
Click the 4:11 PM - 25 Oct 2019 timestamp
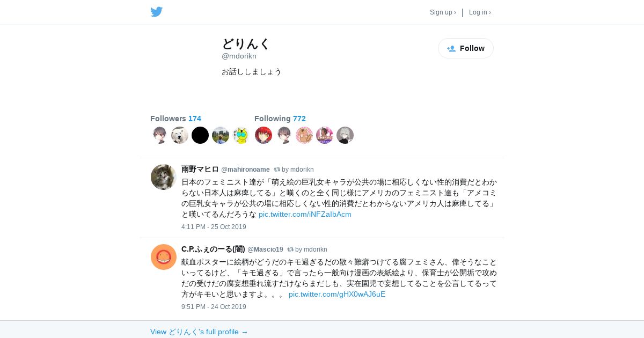point(214,227)
